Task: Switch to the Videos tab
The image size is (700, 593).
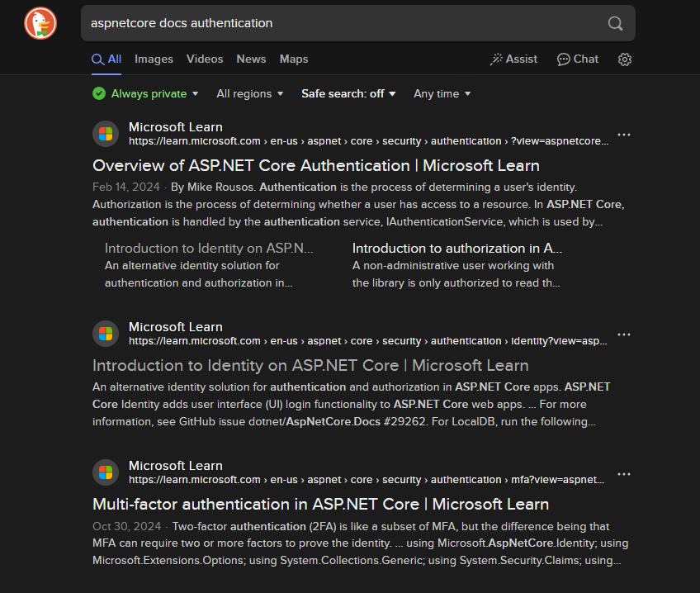Action: tap(205, 59)
